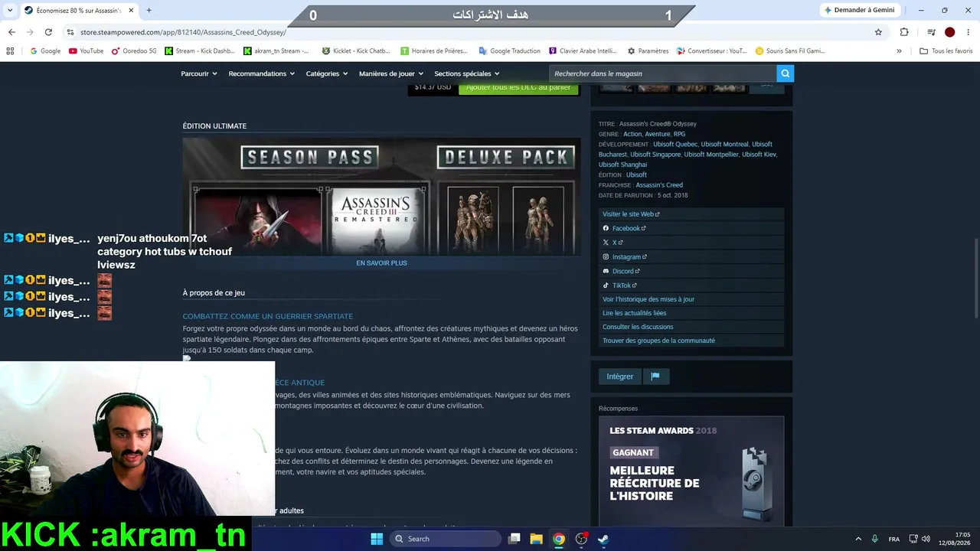Bookmark this page with the star icon
This screenshot has height=551, width=980.
(x=878, y=32)
